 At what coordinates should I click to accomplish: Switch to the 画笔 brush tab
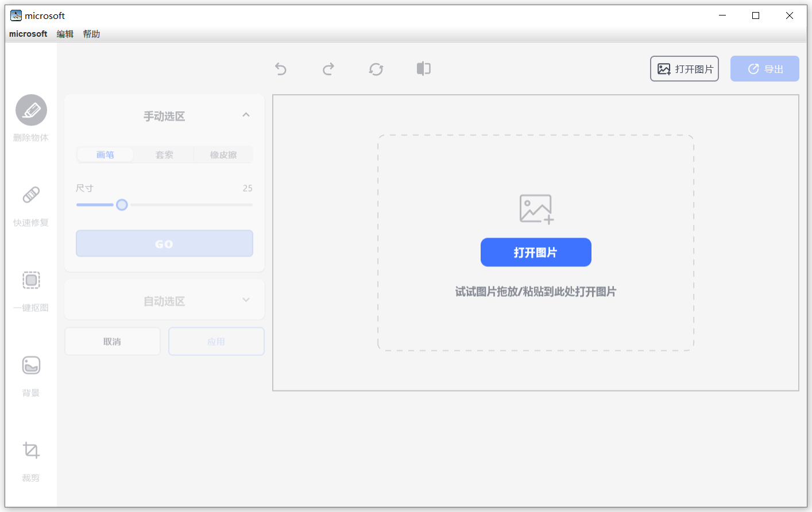click(x=105, y=155)
